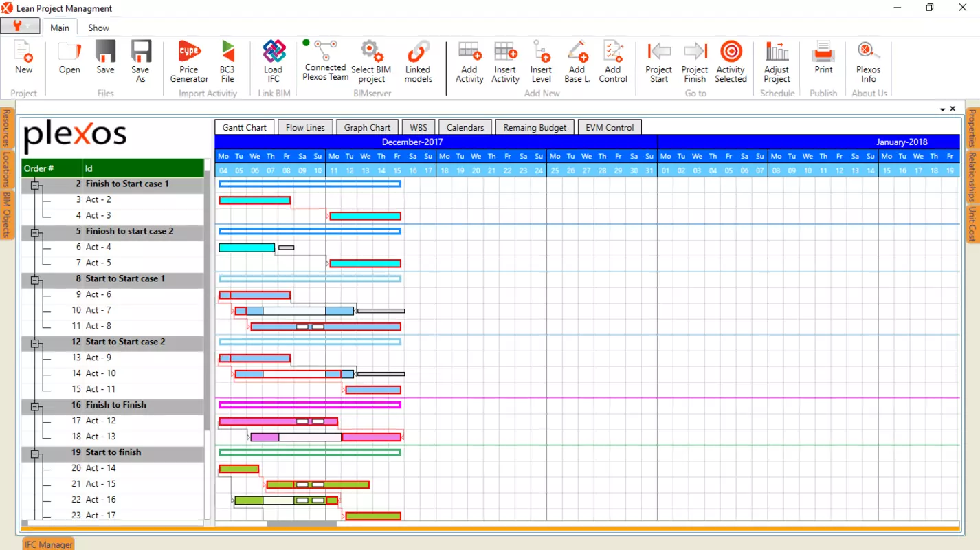Collapse the 'Finish to Start case 1' group
Image resolution: width=980 pixels, height=550 pixels.
coord(36,184)
